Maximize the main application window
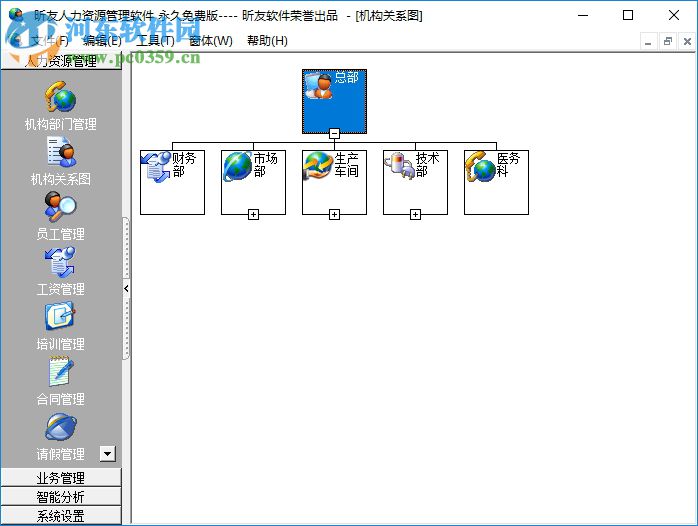The height and width of the screenshot is (526, 698). (x=628, y=15)
